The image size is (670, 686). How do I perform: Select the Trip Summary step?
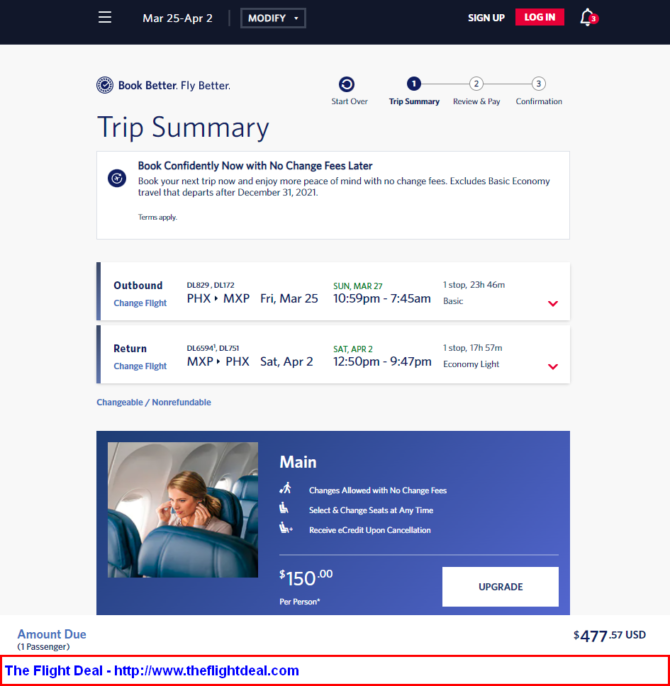(414, 91)
